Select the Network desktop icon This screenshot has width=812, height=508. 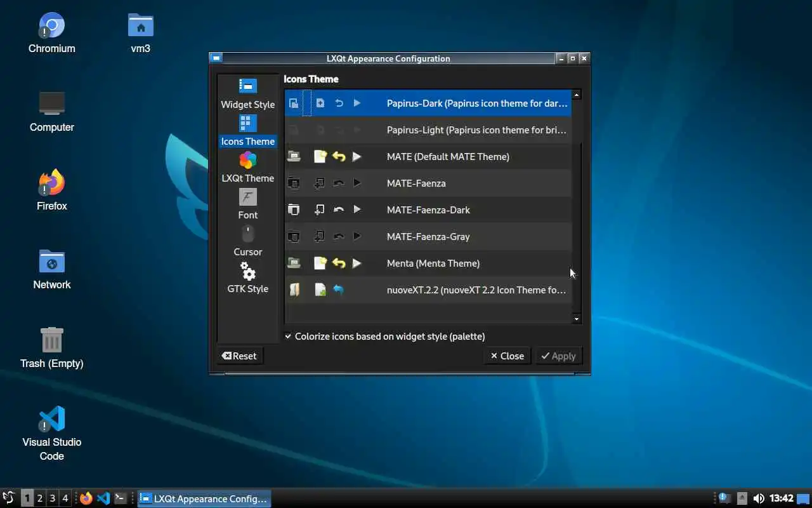click(x=52, y=269)
